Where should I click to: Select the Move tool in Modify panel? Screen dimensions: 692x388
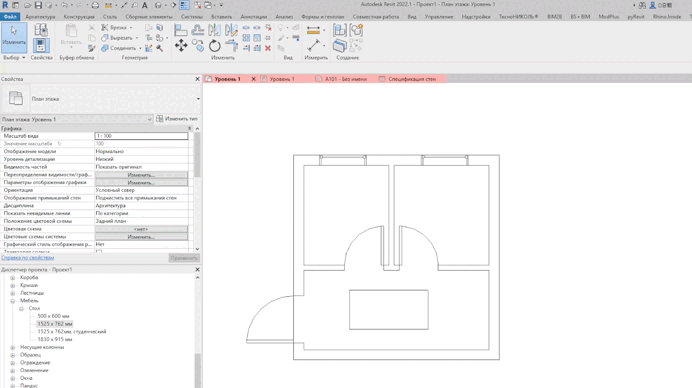pos(181,45)
